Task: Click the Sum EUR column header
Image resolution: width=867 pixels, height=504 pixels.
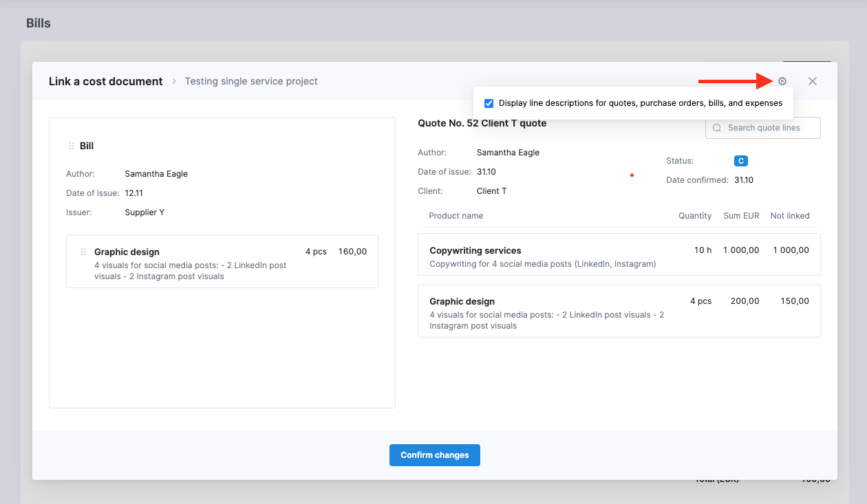Action: point(741,216)
